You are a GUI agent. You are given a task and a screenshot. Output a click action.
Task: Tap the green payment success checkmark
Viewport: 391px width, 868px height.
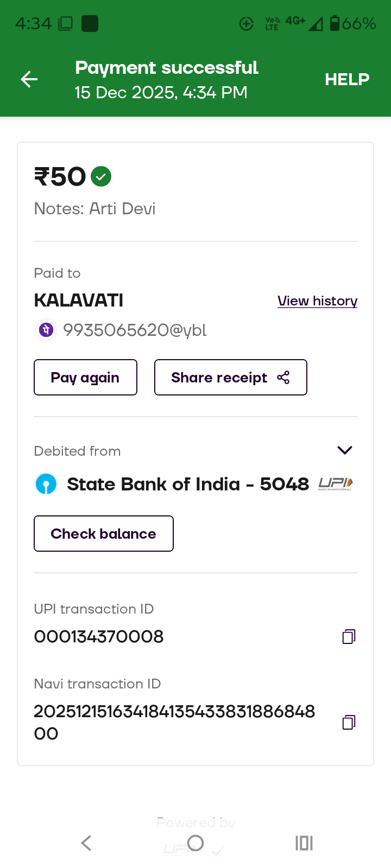101,176
